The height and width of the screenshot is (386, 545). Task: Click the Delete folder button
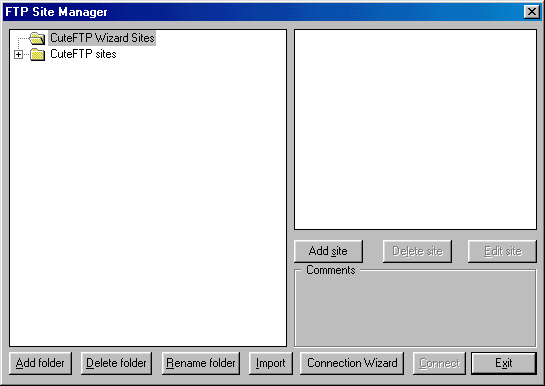pos(116,363)
